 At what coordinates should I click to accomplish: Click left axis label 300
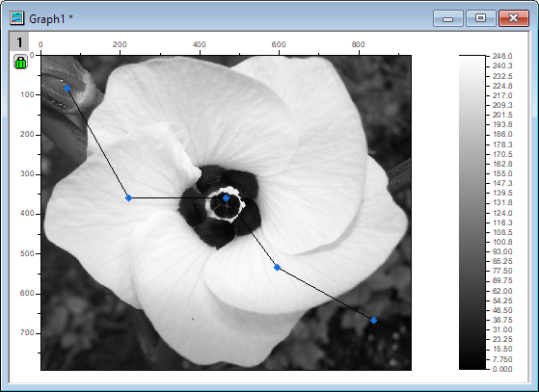pyautogui.click(x=28, y=173)
